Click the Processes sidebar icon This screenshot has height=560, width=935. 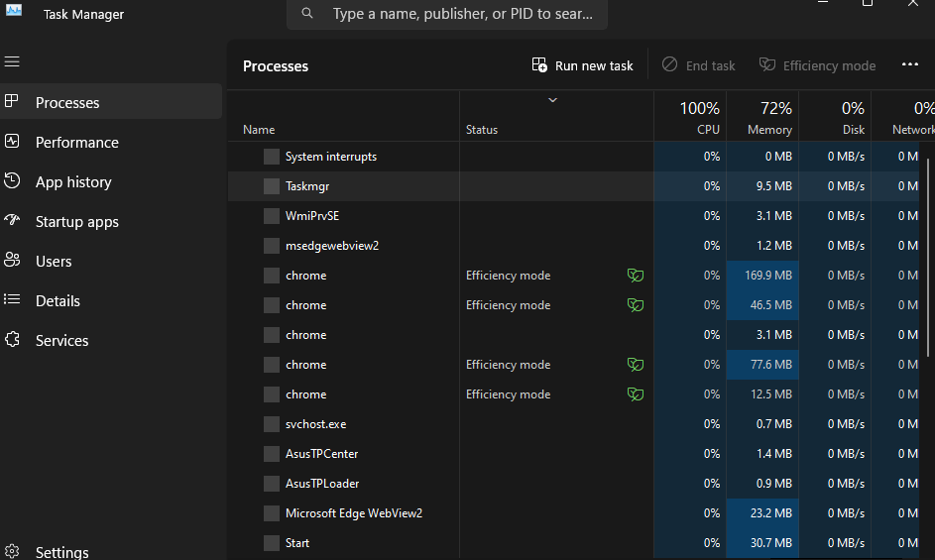pos(11,101)
